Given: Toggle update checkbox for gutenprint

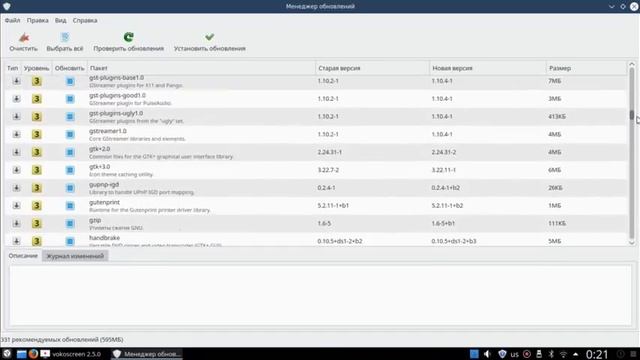Looking at the screenshot, I should [x=70, y=206].
